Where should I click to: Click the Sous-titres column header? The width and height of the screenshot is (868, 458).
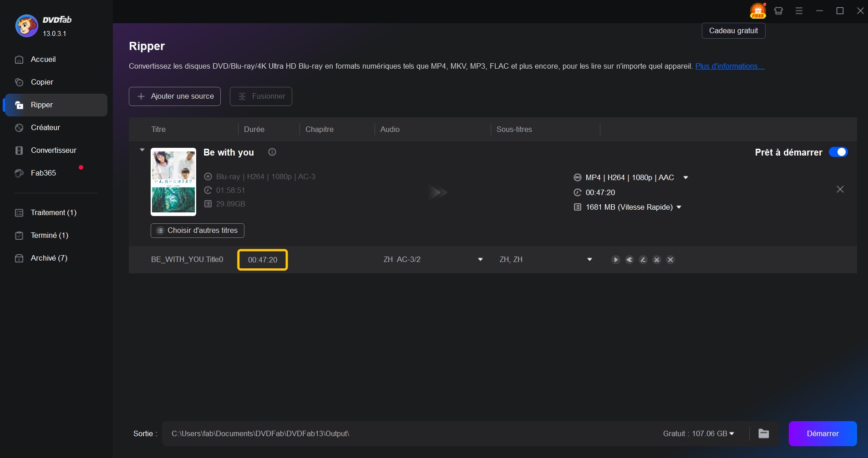(x=514, y=129)
